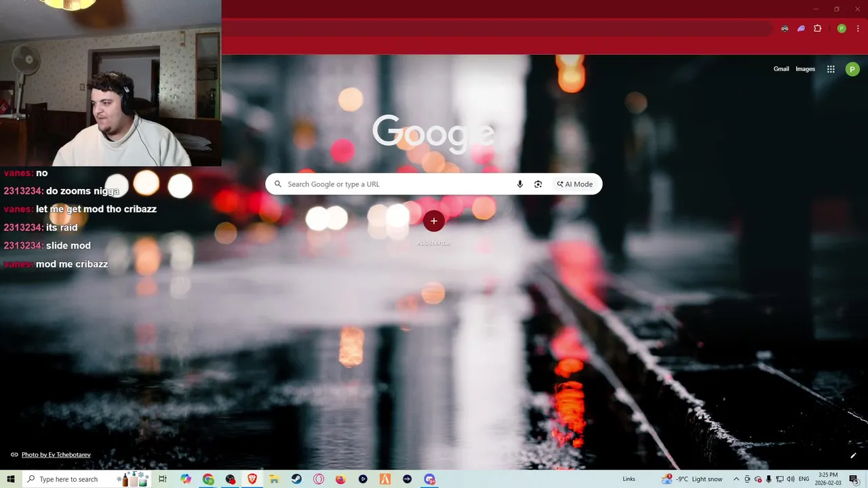Image resolution: width=868 pixels, height=488 pixels.
Task: Start voice search with the microphone icon
Action: click(x=520, y=184)
